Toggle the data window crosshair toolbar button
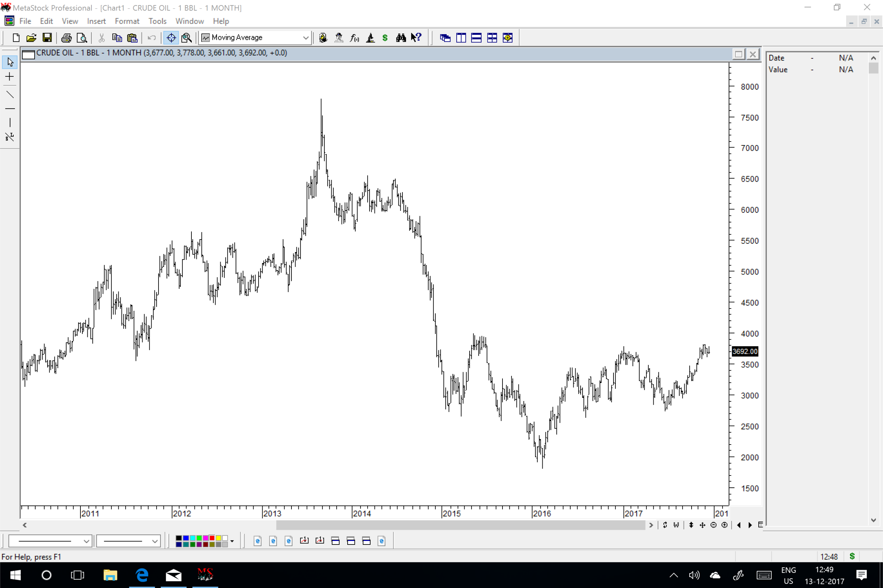The width and height of the screenshot is (883, 588). 171,38
